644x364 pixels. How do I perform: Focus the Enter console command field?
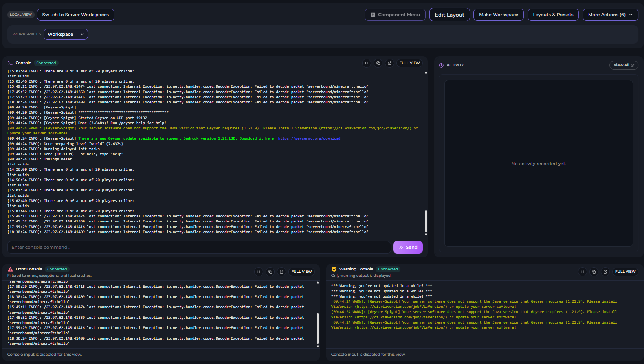198,247
